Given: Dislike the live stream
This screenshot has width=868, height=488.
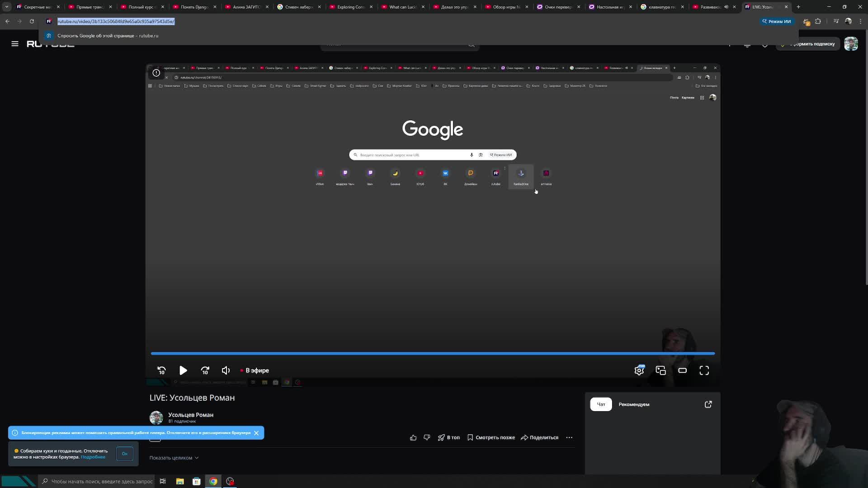Looking at the screenshot, I should point(427,437).
